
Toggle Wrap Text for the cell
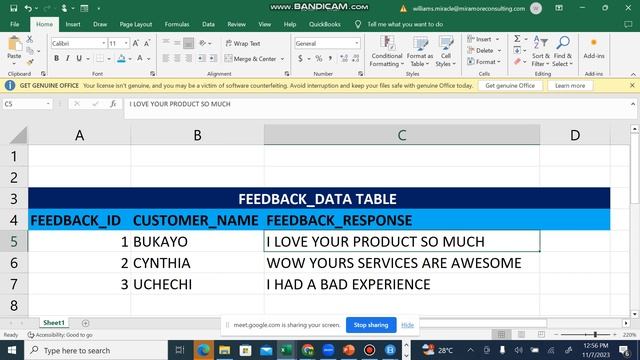243,43
